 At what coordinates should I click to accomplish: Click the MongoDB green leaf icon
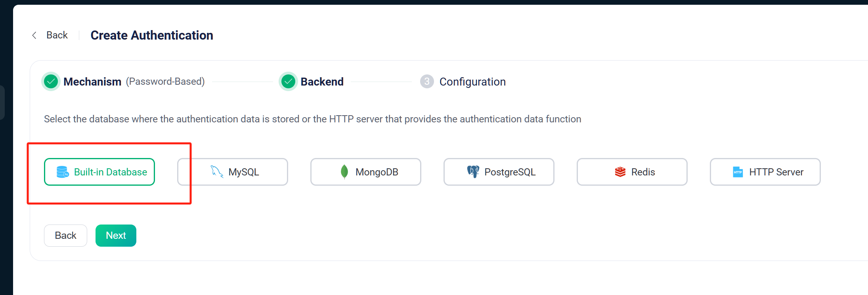[x=344, y=172]
